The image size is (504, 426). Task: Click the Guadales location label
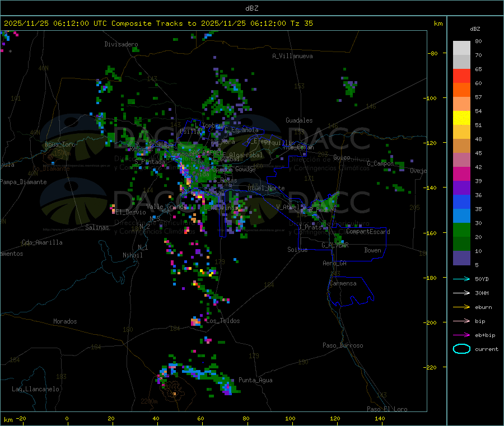point(299,120)
